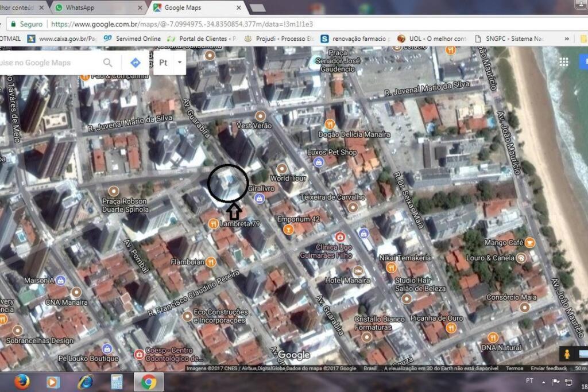Select the Google Maps browser tab

pyautogui.click(x=198, y=7)
